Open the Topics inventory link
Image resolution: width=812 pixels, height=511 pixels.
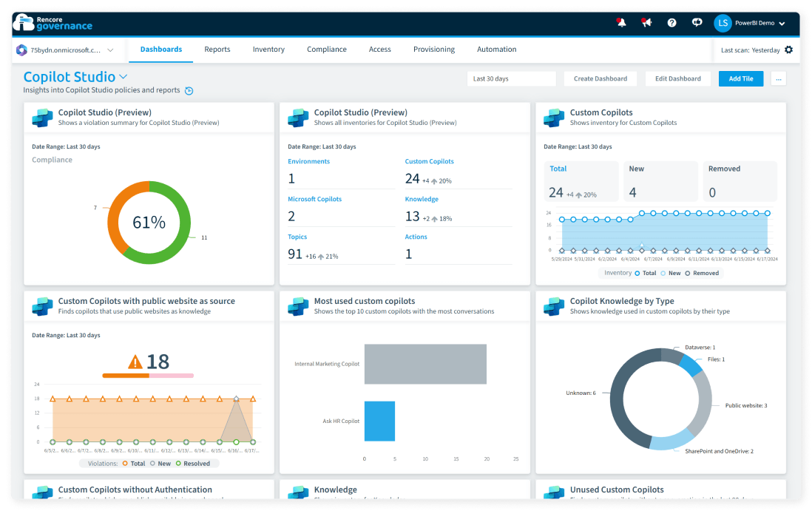click(x=298, y=237)
